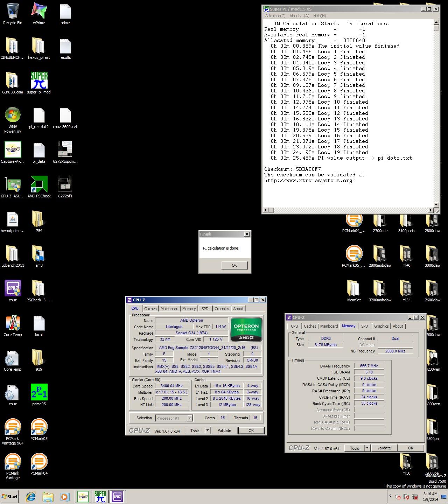
Task: Click OK in CPU-Z CPU window
Action: point(251,430)
